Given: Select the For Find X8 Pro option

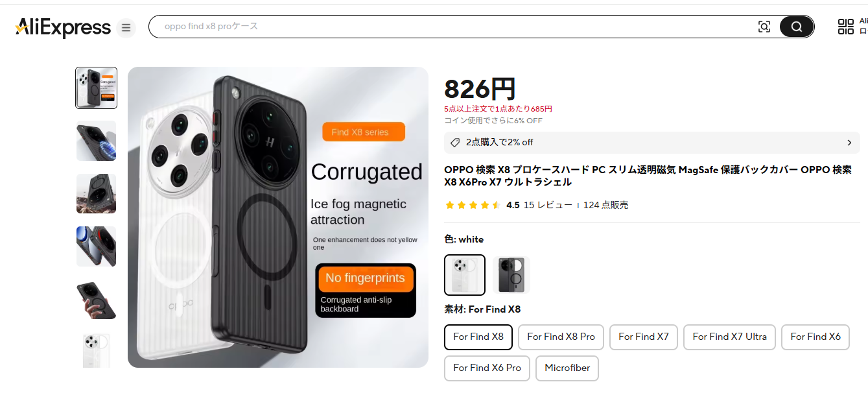Looking at the screenshot, I should click(x=561, y=337).
